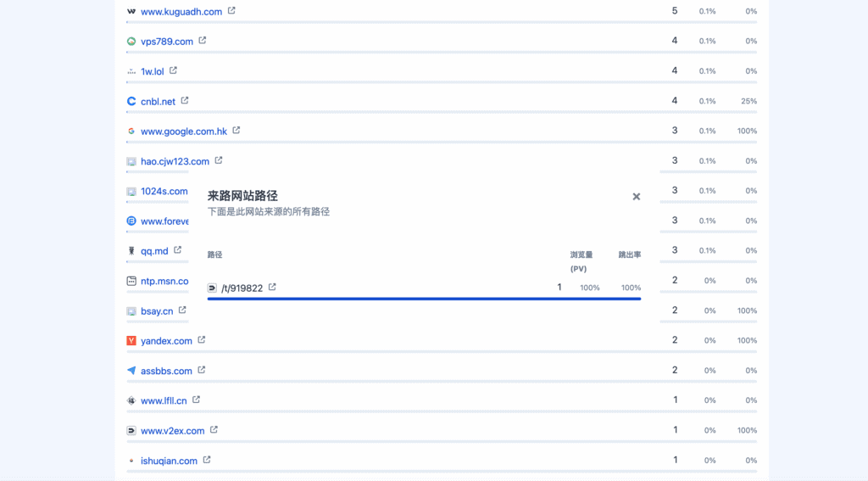Open the bsay.cn referrer link
Viewport: 868px width, 481px height.
point(157,310)
